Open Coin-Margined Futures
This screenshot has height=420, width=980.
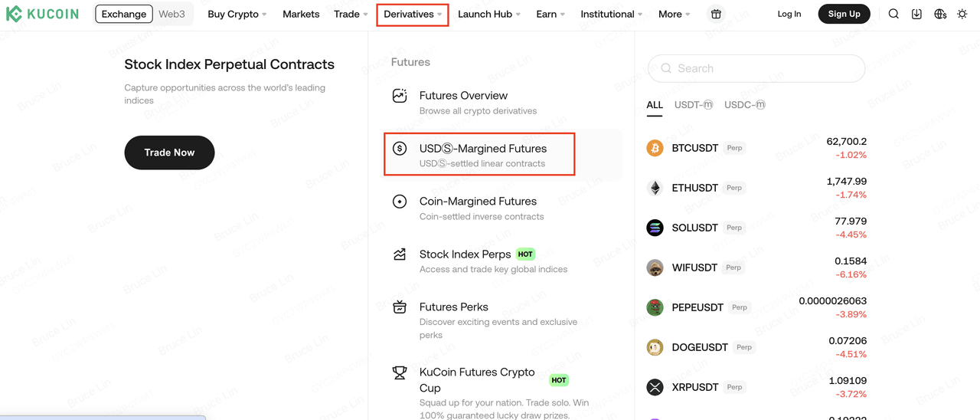504,208
